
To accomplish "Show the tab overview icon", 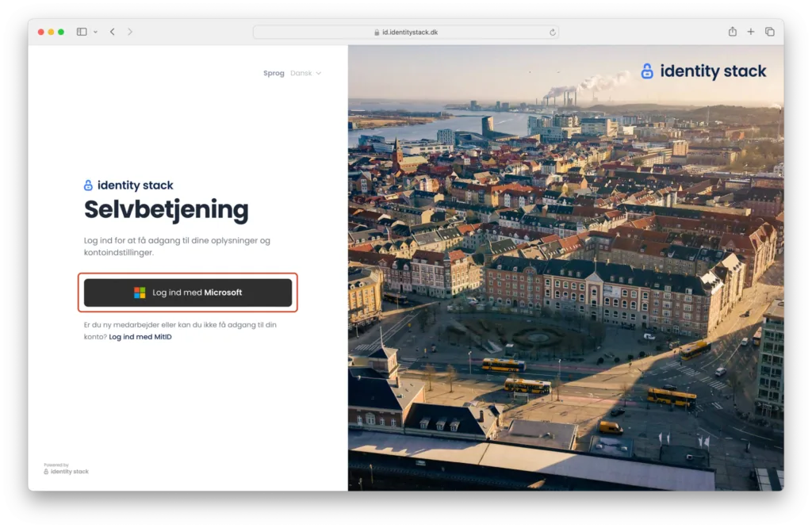I will [769, 32].
